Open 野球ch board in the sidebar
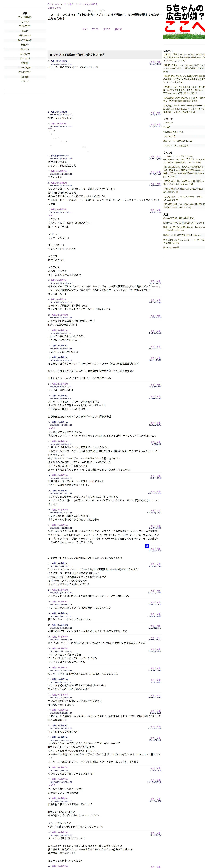The image size is (205, 868). click(x=25, y=31)
